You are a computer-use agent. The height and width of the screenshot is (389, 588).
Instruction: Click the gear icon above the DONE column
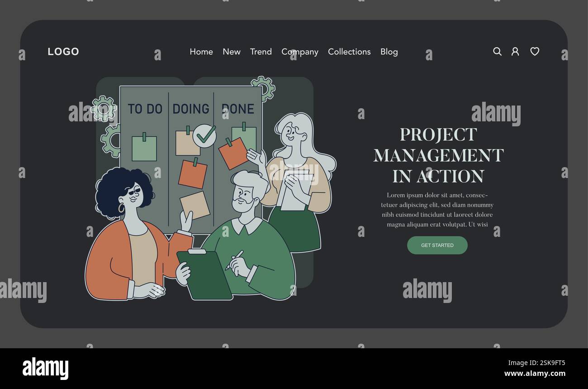click(x=263, y=88)
